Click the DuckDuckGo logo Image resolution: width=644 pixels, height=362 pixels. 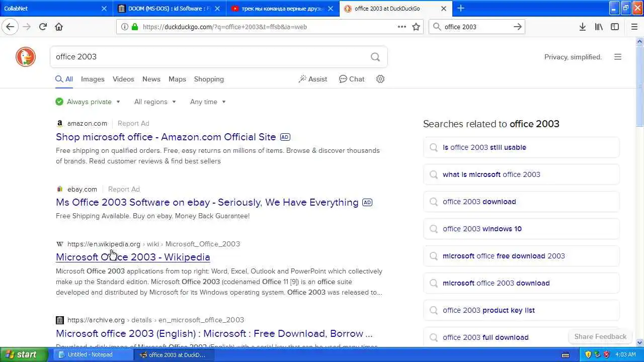coord(26,57)
